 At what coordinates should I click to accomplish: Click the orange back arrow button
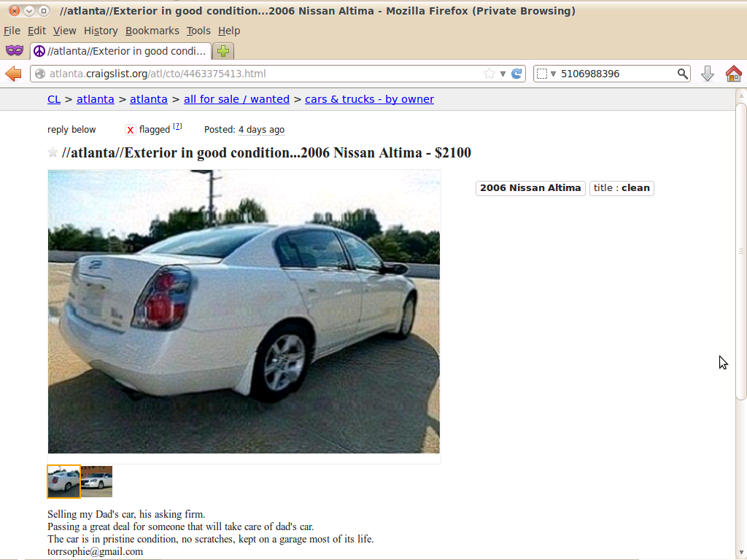click(x=13, y=74)
